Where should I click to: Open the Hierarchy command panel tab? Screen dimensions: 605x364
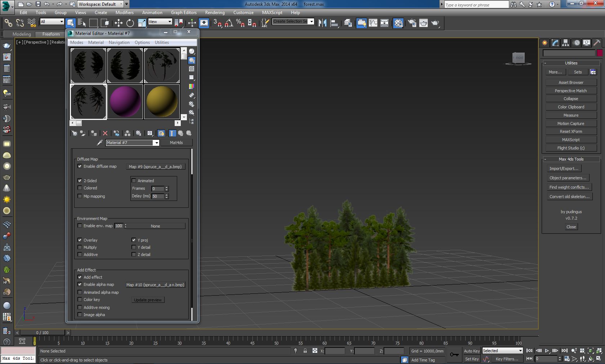click(x=565, y=43)
